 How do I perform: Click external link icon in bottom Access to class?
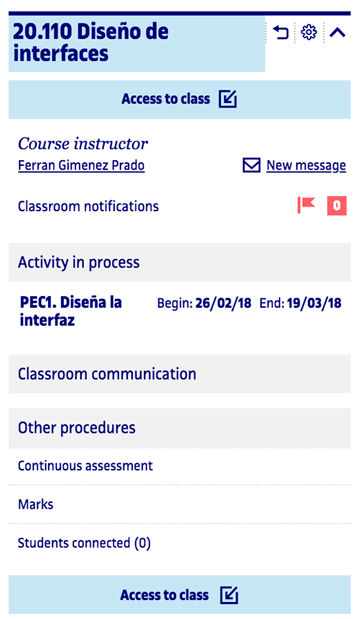tap(229, 595)
